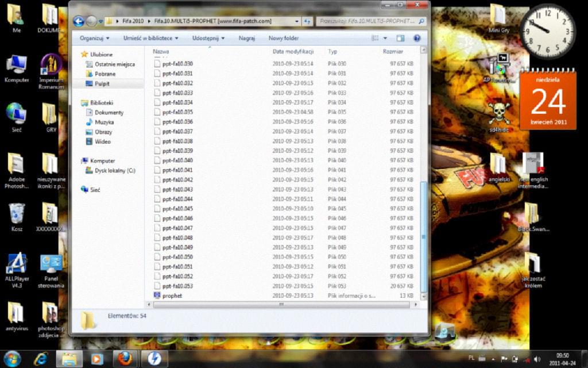Select the angielski desktop folder

click(499, 167)
